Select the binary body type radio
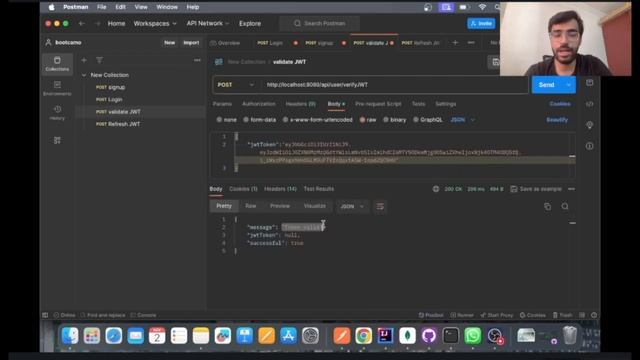 coord(385,120)
